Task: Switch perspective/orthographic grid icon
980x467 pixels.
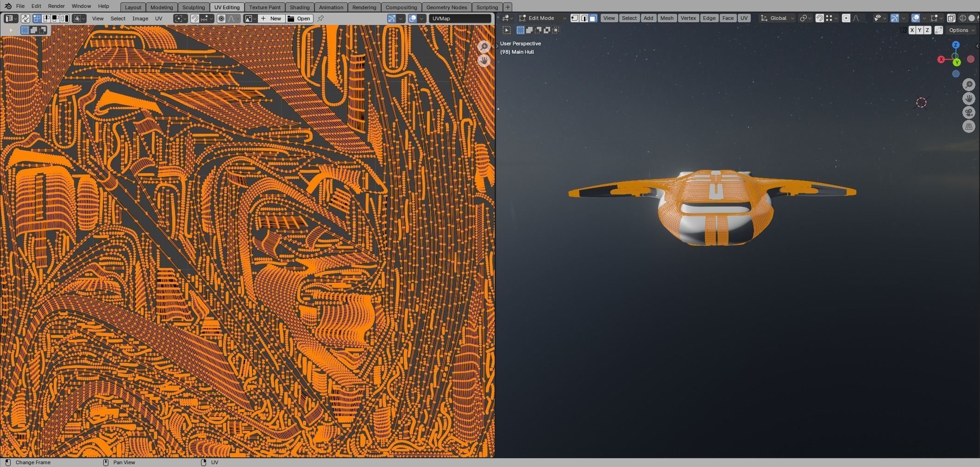Action: click(x=969, y=126)
